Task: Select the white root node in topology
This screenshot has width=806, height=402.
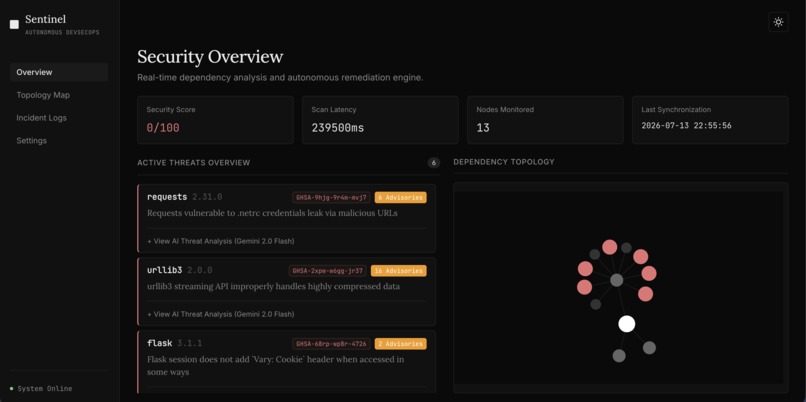Action: point(627,324)
